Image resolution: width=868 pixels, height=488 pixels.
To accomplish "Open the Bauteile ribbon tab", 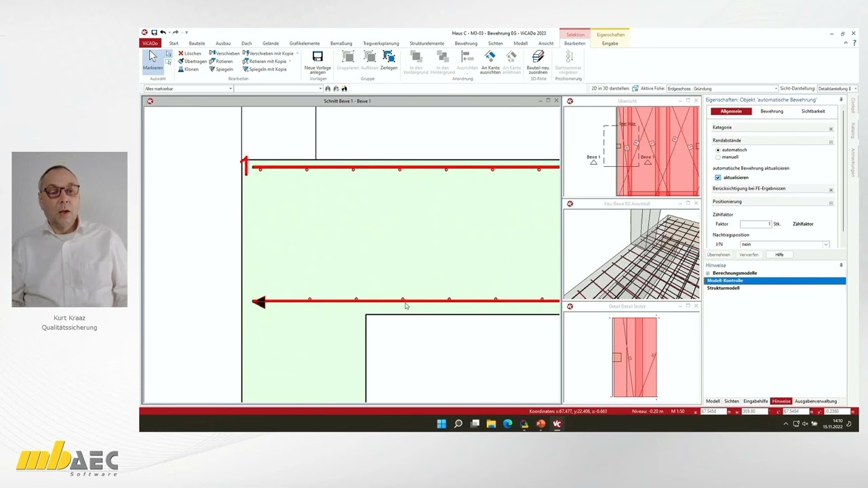I will pyautogui.click(x=197, y=43).
